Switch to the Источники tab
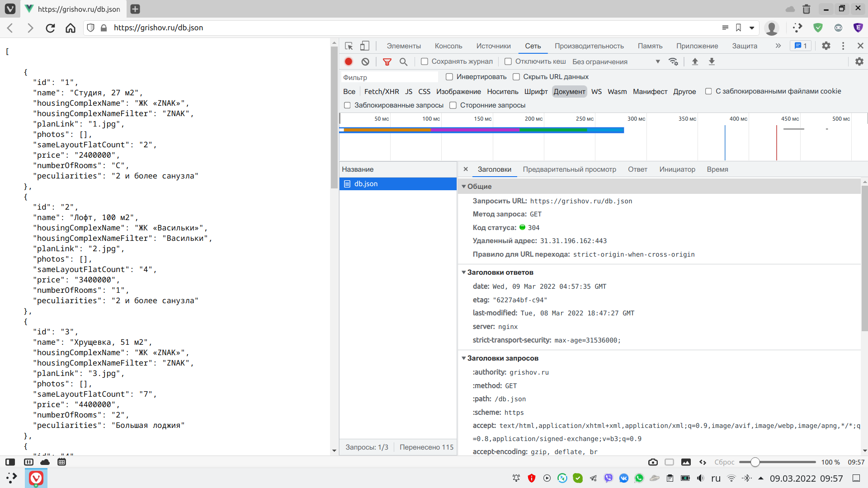The width and height of the screenshot is (868, 488). click(493, 46)
